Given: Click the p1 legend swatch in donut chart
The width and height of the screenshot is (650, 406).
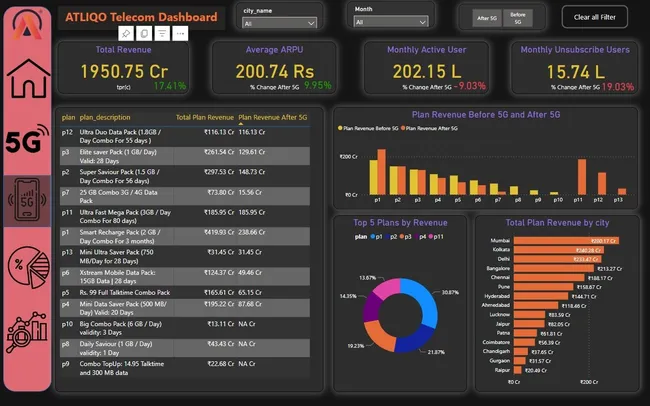Looking at the screenshot, I should click(373, 236).
